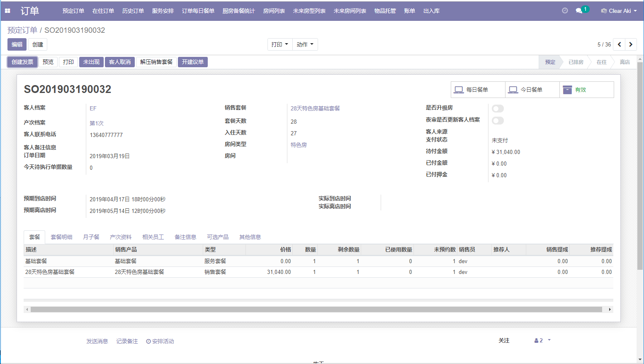Open the 基础套餐 table row
Image resolution: width=644 pixels, height=364 pixels.
[x=318, y=261]
